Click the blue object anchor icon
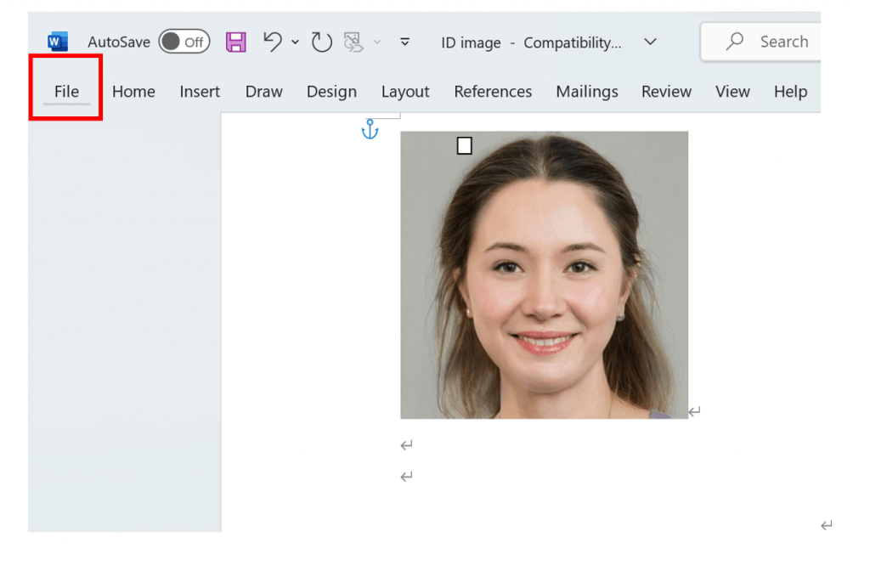The height and width of the screenshot is (588, 870). coord(370,129)
